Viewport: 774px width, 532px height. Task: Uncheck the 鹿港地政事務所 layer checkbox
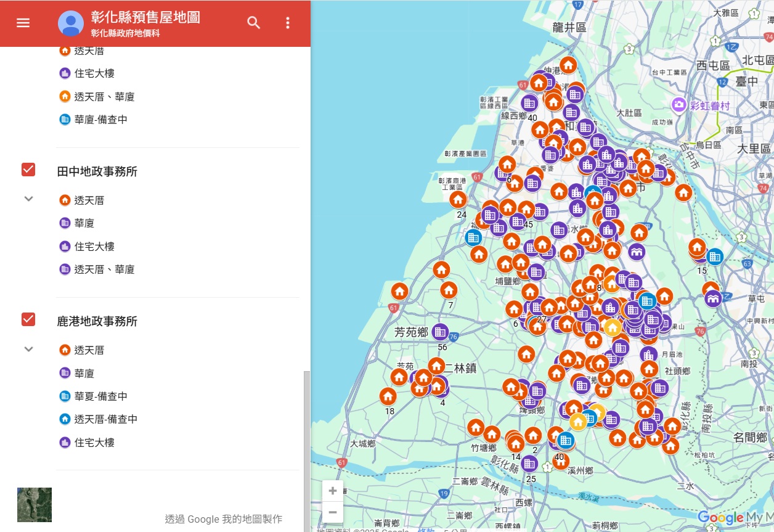click(x=28, y=319)
